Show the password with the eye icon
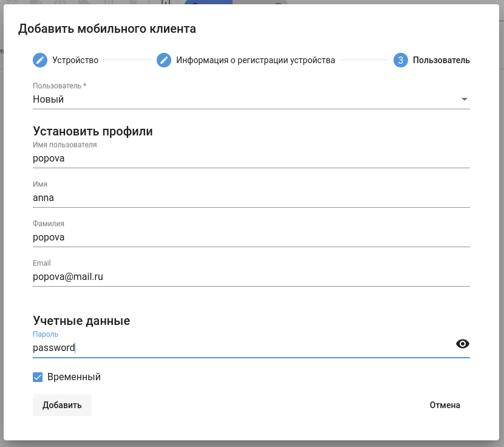This screenshot has height=447, width=504. (x=463, y=344)
